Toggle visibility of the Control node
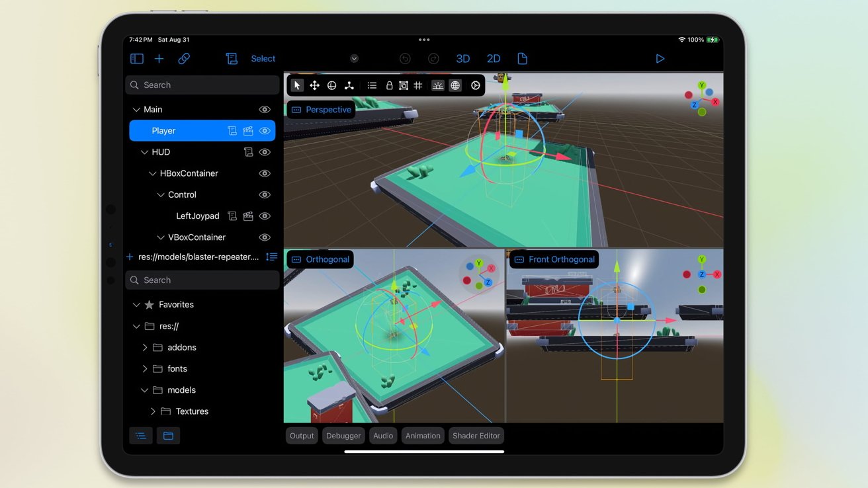The height and width of the screenshot is (488, 868). click(x=265, y=195)
